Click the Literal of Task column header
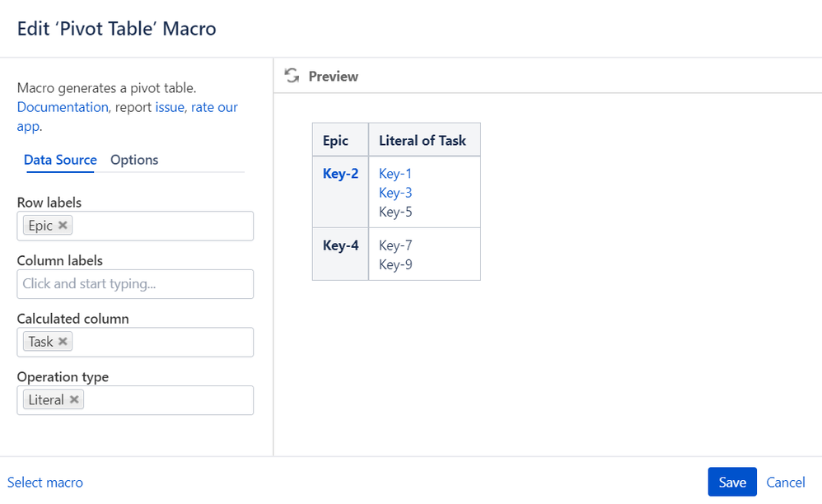This screenshot has height=504, width=822. pyautogui.click(x=423, y=141)
